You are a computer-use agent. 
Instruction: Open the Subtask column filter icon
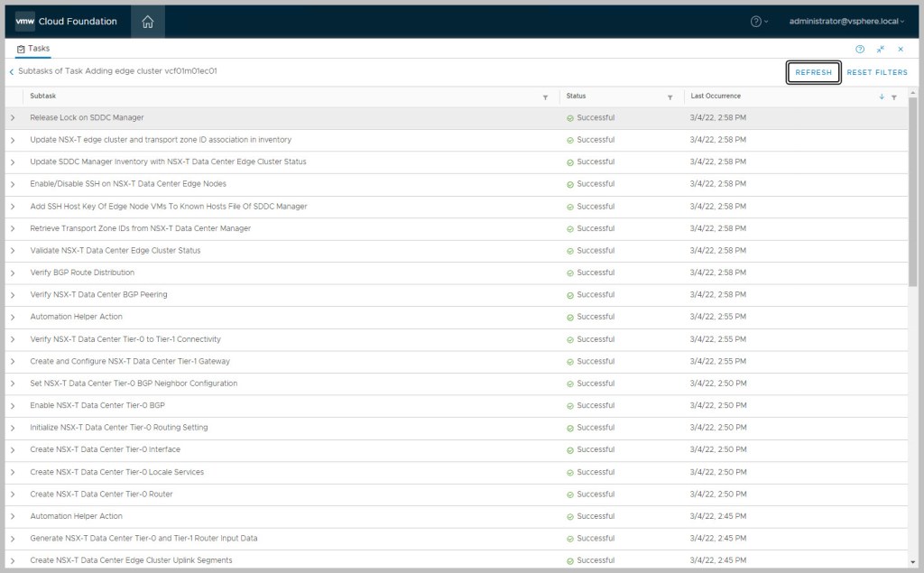[545, 97]
